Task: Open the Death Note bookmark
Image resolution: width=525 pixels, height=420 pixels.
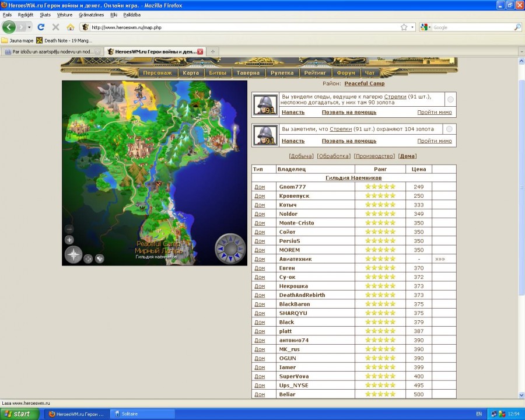Action: (64, 40)
